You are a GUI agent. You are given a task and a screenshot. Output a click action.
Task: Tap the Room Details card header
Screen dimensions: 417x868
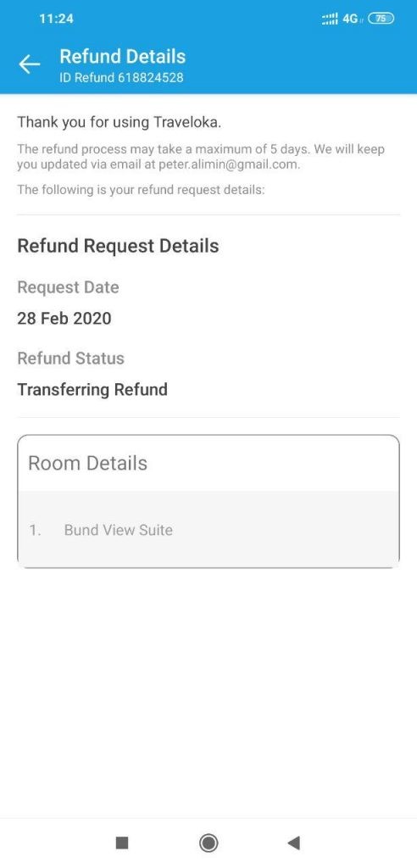208,464
